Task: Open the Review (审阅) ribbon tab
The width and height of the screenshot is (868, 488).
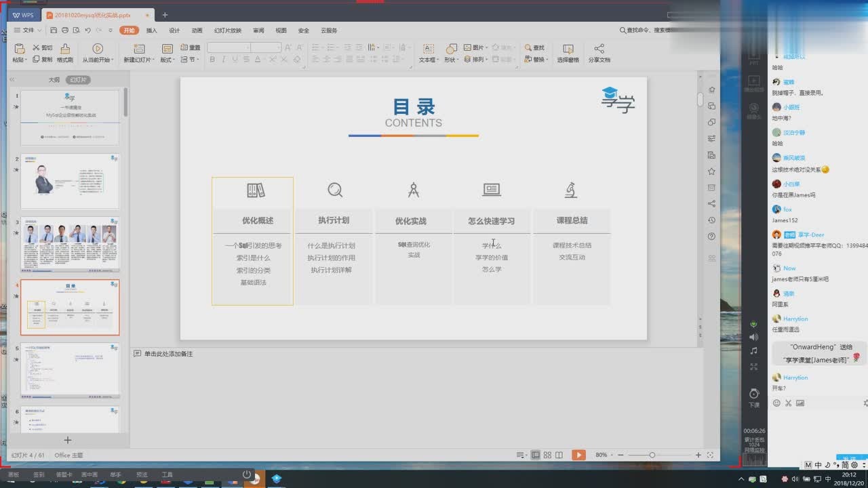Action: point(258,30)
